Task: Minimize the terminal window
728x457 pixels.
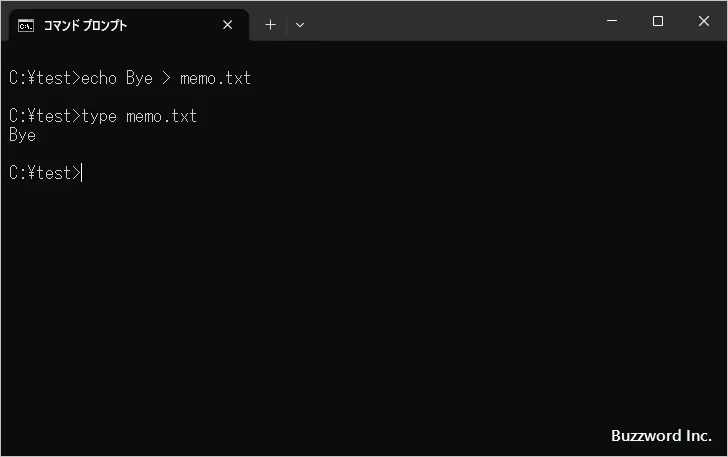Action: tap(612, 22)
